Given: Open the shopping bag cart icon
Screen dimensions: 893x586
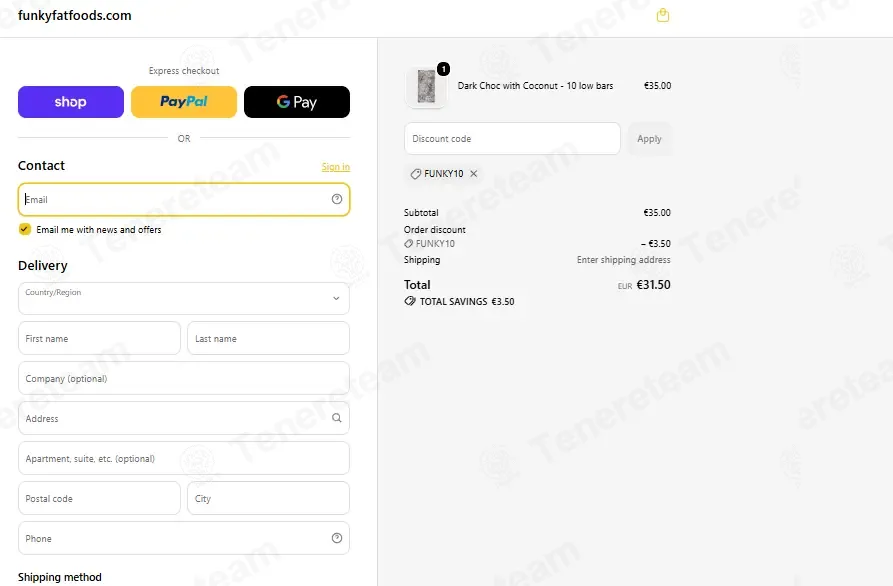Looking at the screenshot, I should 662,15.
